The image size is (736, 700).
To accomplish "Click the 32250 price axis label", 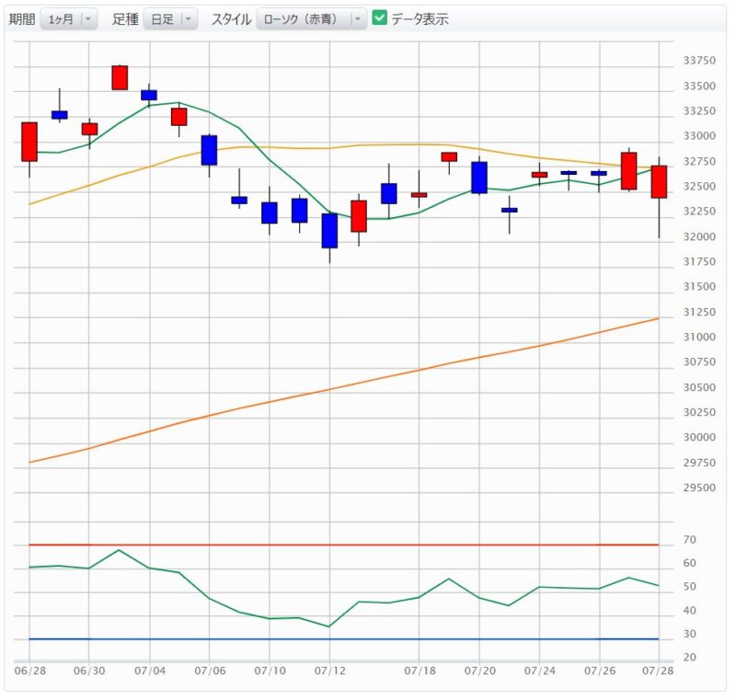I will (699, 212).
